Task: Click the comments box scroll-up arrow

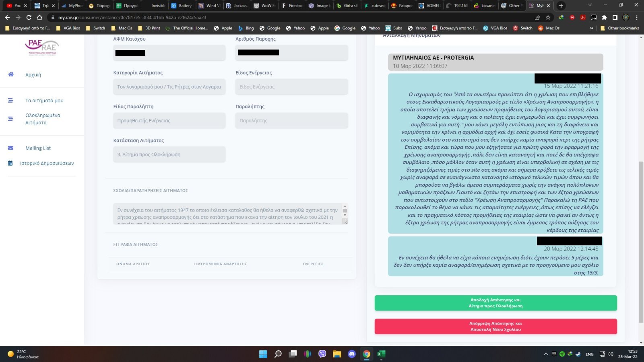Action: click(345, 206)
